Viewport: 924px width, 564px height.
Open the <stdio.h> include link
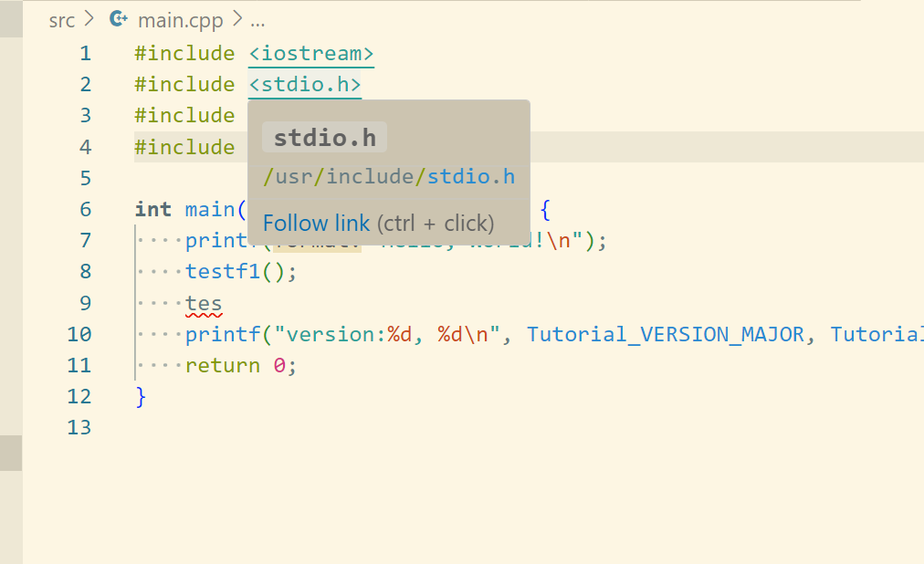[304, 83]
